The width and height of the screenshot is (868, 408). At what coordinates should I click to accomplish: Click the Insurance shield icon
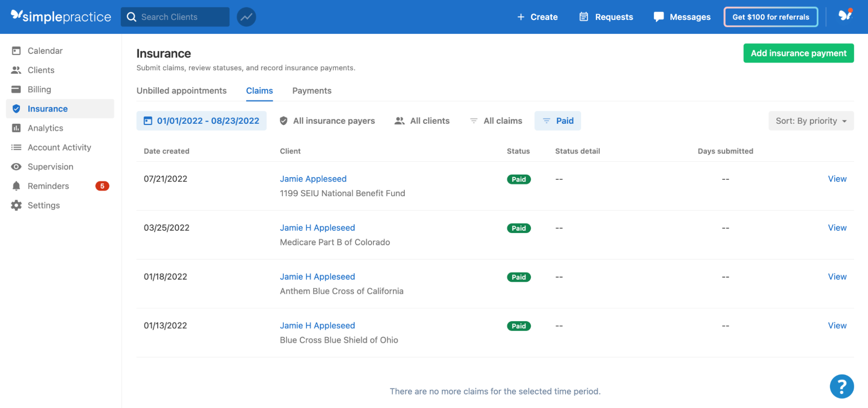[17, 109]
